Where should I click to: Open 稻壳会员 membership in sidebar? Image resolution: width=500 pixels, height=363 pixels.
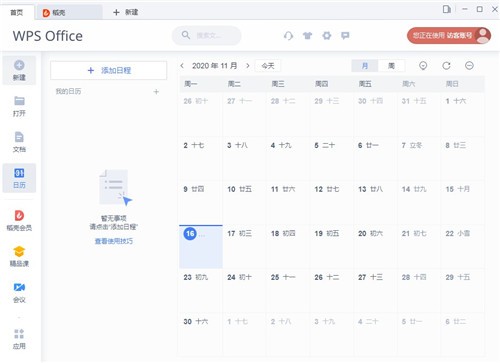[19, 220]
